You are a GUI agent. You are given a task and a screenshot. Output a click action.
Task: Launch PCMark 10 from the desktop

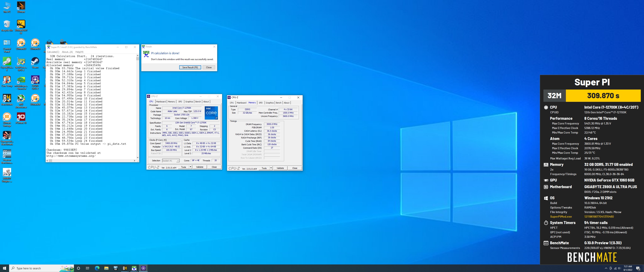[21, 118]
